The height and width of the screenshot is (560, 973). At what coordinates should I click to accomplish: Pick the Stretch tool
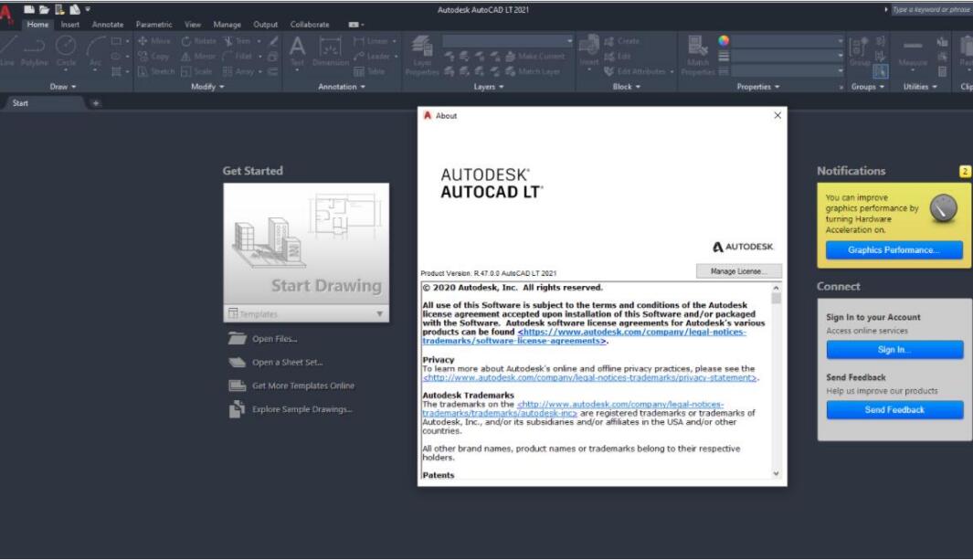pyautogui.click(x=155, y=71)
